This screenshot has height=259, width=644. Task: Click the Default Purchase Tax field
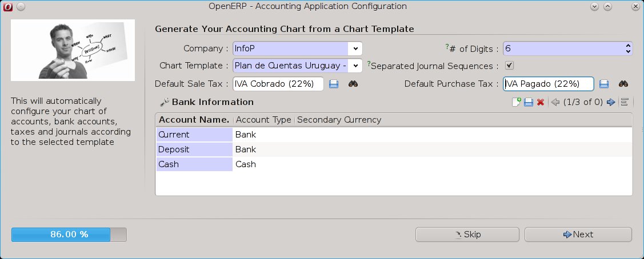[549, 84]
